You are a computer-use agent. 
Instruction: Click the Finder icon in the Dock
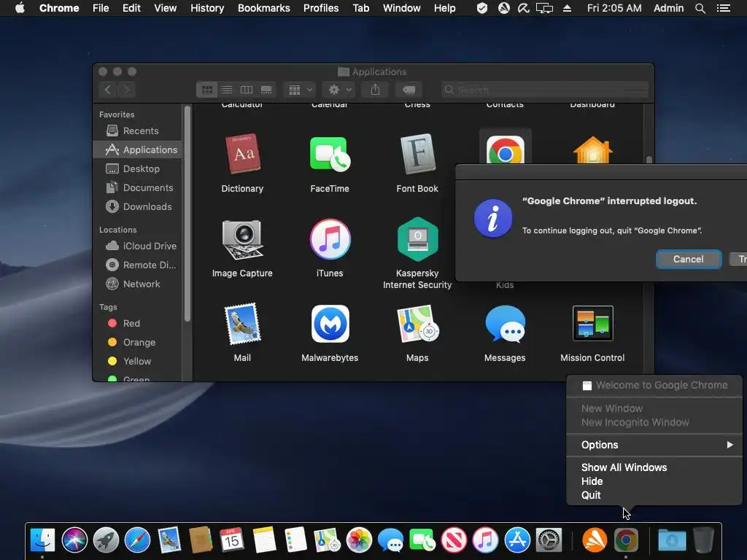click(x=42, y=540)
